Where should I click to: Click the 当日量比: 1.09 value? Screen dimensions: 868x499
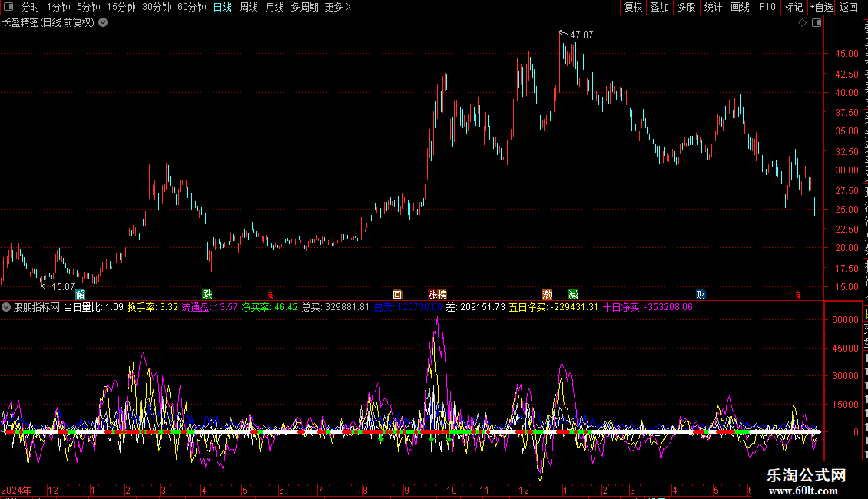click(x=94, y=307)
